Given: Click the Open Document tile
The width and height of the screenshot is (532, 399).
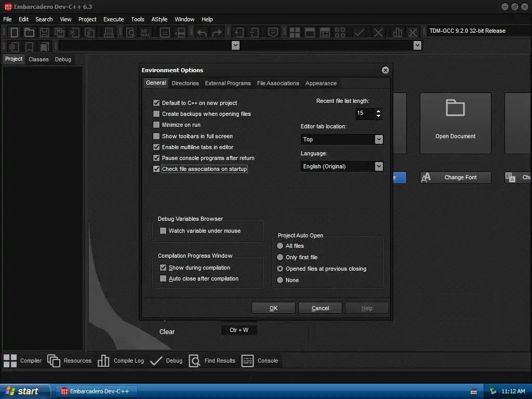Looking at the screenshot, I should click(455, 123).
